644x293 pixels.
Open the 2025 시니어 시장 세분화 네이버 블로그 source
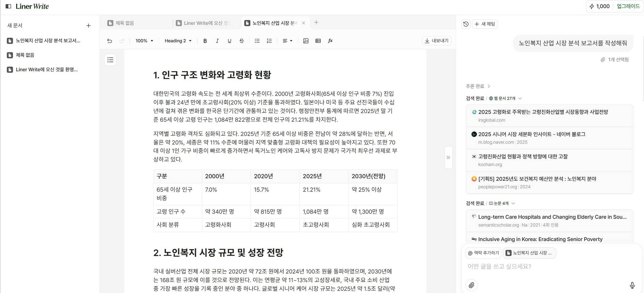549,138
